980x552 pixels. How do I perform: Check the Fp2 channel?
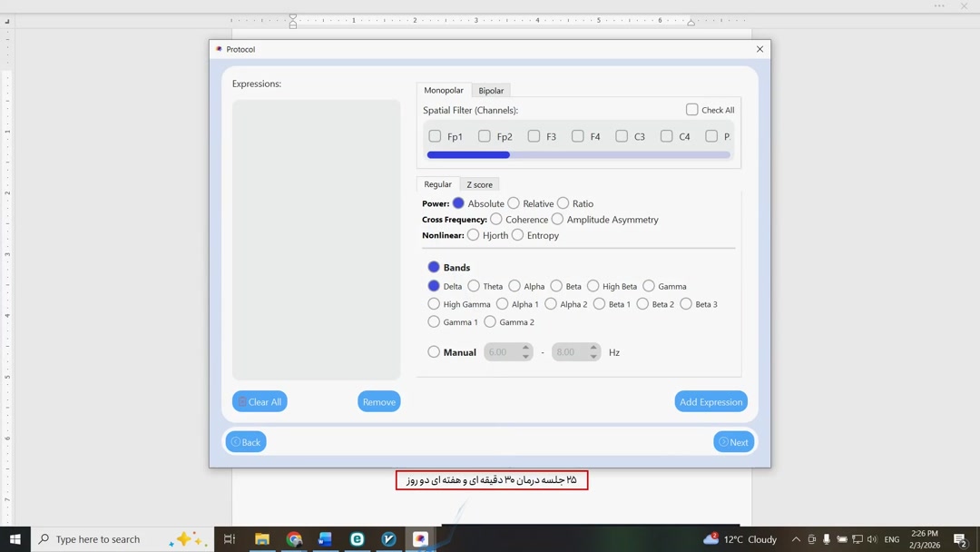(x=485, y=135)
